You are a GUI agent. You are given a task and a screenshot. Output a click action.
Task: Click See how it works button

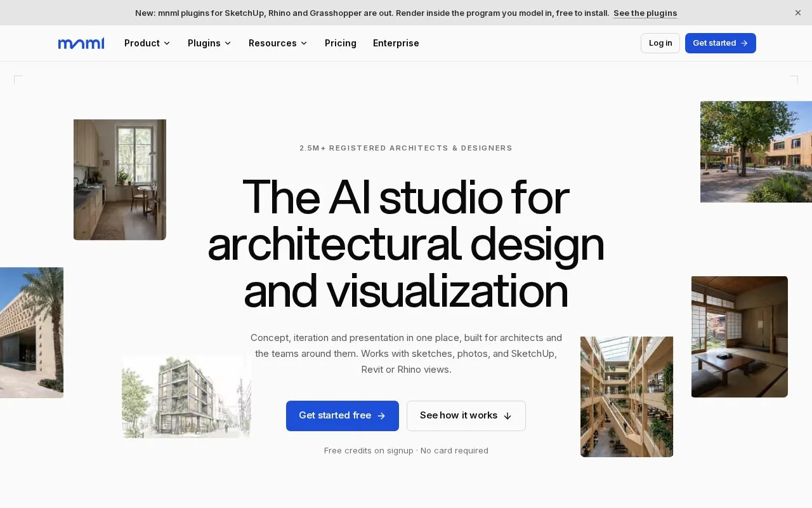click(466, 416)
